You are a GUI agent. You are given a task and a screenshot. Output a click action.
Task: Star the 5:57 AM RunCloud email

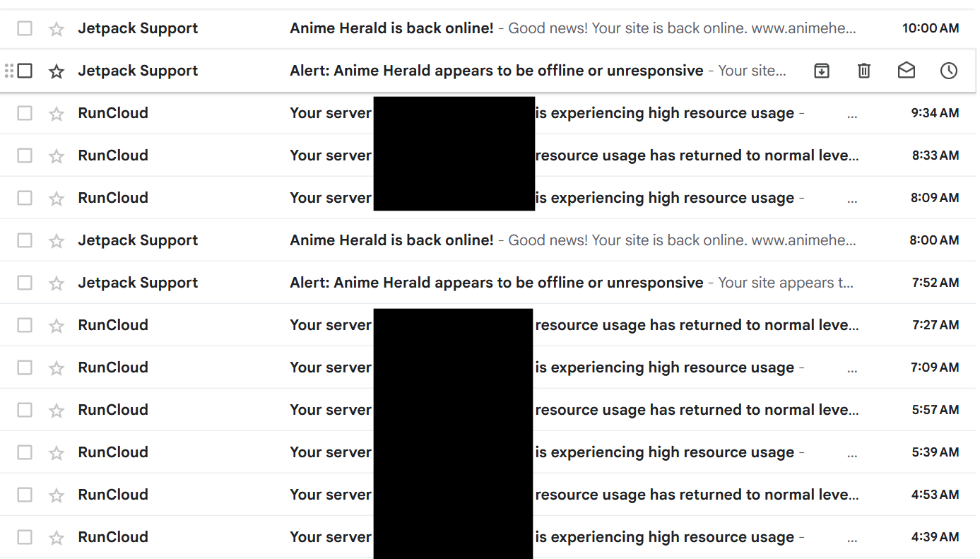[57, 411]
